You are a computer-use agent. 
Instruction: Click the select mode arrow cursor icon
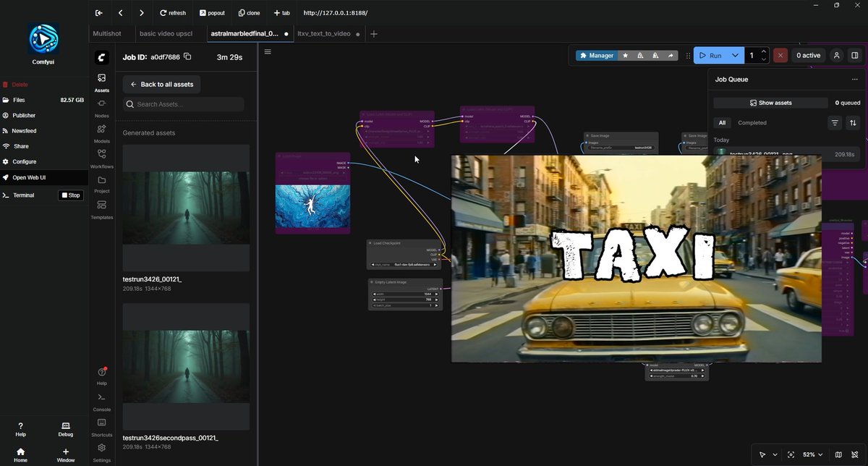[x=762, y=454]
